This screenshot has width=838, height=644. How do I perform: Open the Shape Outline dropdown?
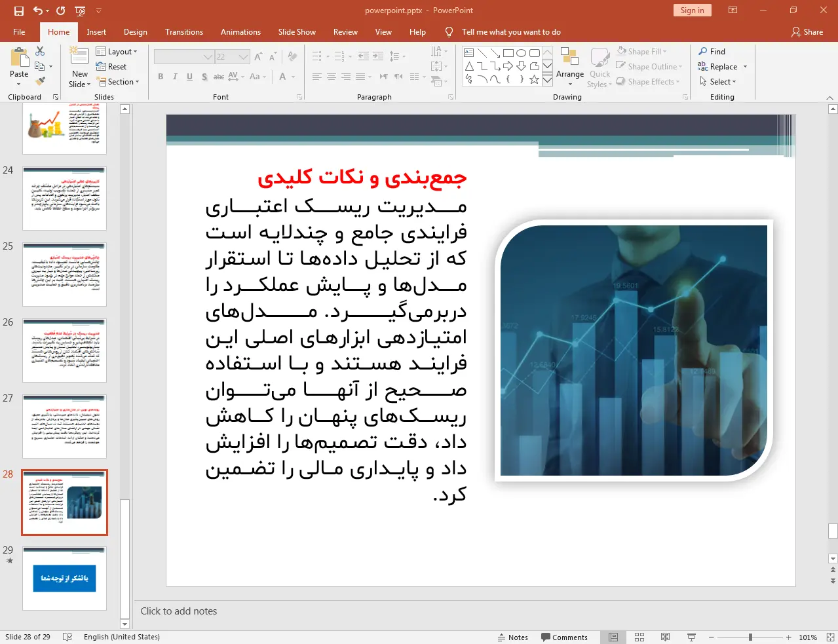pyautogui.click(x=649, y=66)
